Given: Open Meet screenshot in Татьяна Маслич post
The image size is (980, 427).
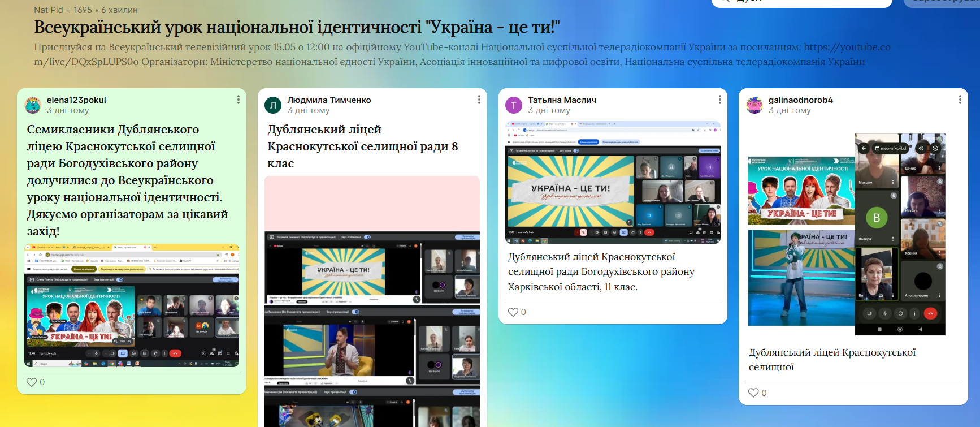Looking at the screenshot, I should (613, 182).
